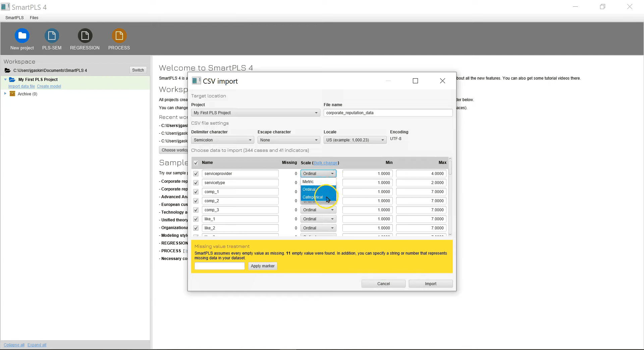Expand the Archive tree node
This screenshot has width=644, height=350.
[x=5, y=94]
